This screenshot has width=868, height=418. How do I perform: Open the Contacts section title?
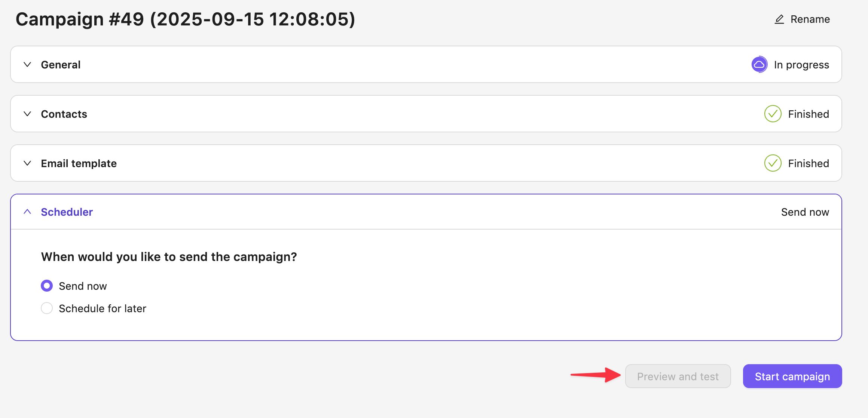pos(64,114)
